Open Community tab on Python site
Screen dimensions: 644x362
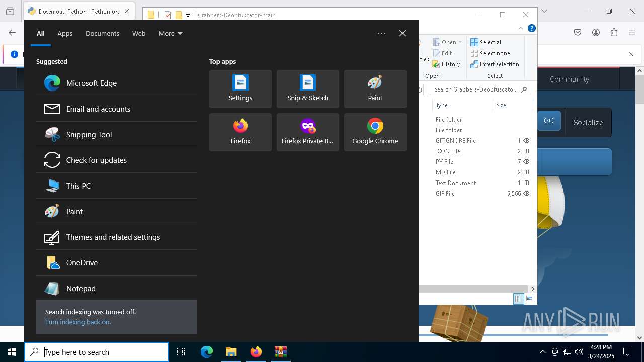(570, 79)
